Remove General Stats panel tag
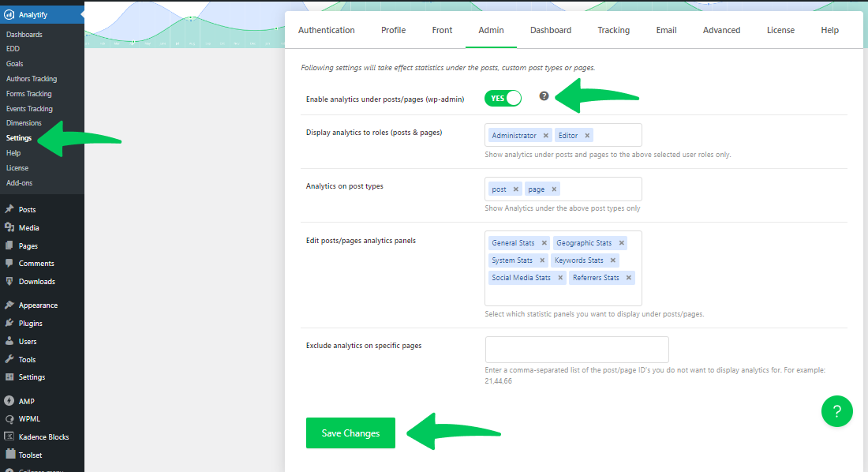The image size is (868, 472). (x=544, y=242)
